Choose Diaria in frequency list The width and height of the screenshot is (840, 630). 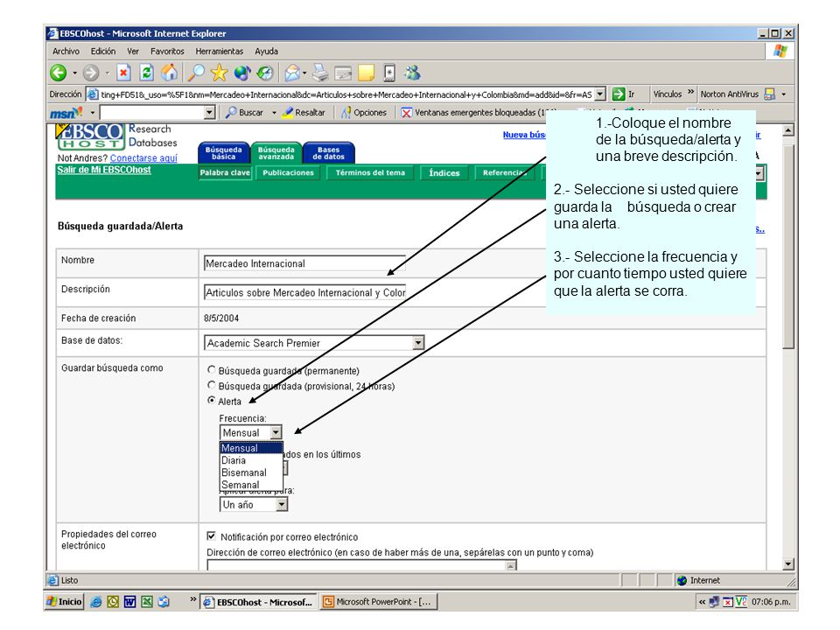tap(251, 460)
